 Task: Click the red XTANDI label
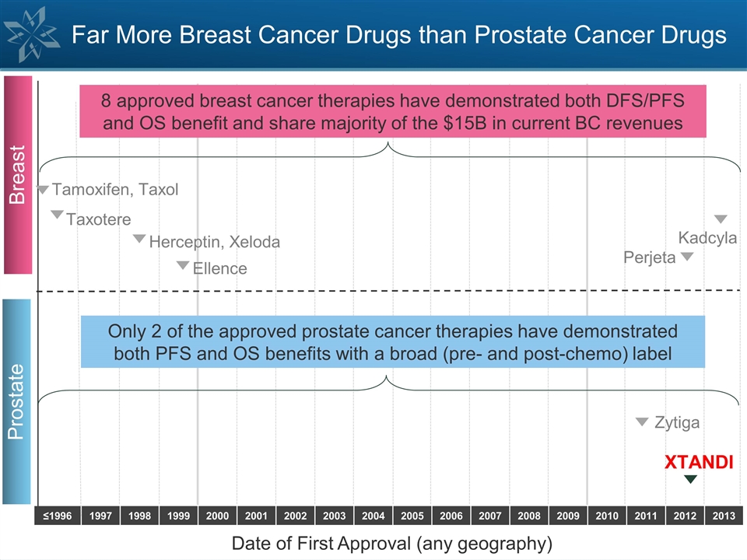click(698, 462)
